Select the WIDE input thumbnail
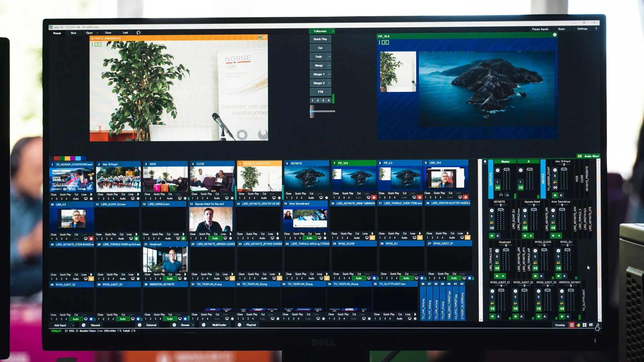The width and height of the screenshot is (644, 362). click(165, 179)
